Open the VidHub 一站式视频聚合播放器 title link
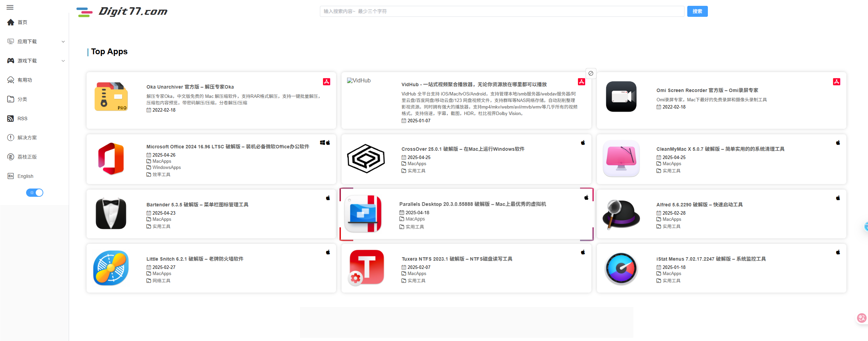868x341 pixels. 474,84
